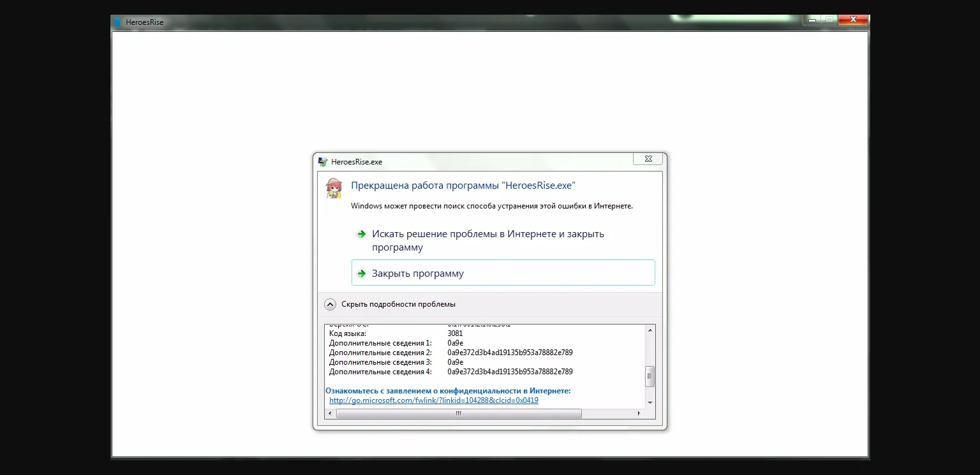Click the anime girl HeroesRise crash icon

[x=333, y=188]
